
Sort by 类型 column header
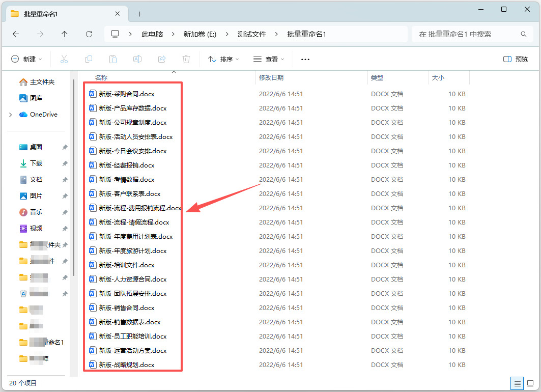click(377, 78)
